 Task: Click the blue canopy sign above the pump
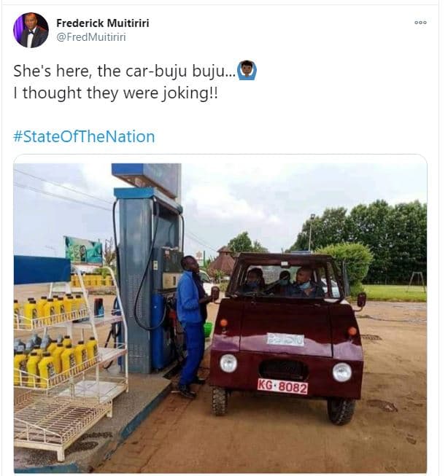click(x=146, y=177)
